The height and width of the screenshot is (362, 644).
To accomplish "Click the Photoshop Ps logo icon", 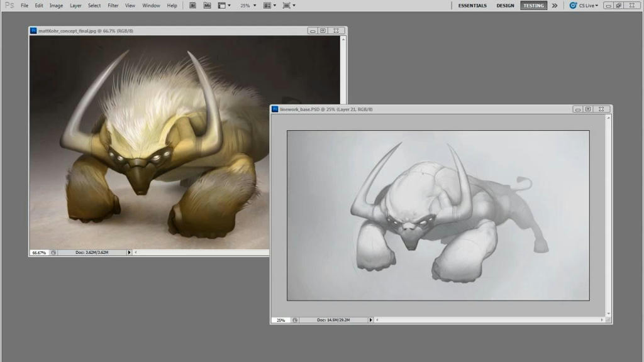I will (x=9, y=5).
